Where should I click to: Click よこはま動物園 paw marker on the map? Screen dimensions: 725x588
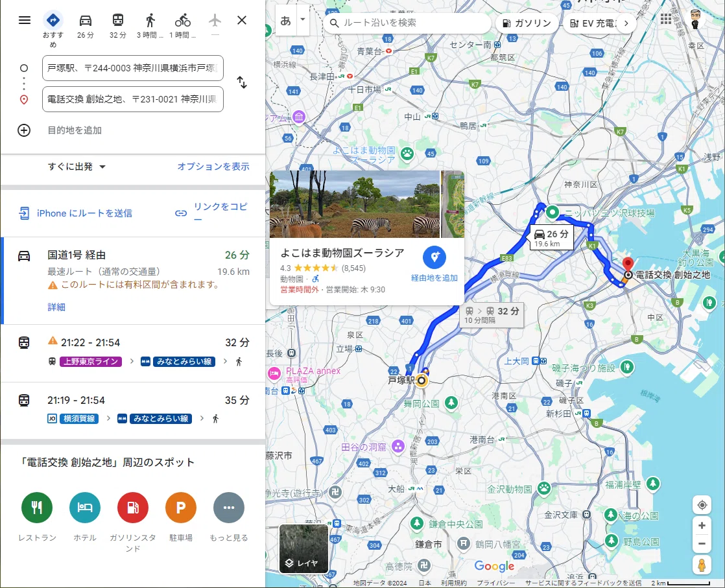pyautogui.click(x=407, y=154)
